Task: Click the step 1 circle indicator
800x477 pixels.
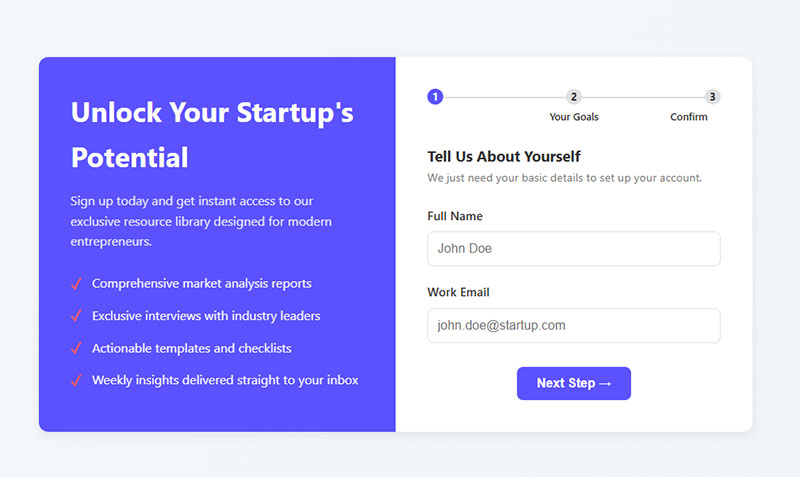Action: tap(434, 97)
